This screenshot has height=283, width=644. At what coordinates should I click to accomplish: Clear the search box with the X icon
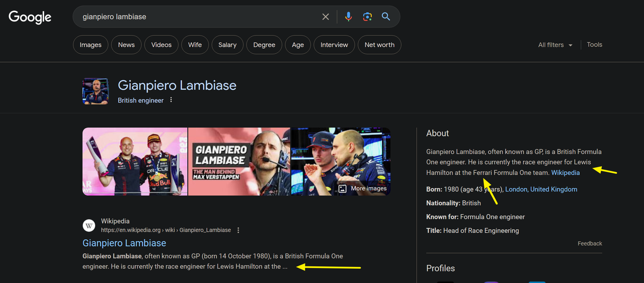click(326, 17)
